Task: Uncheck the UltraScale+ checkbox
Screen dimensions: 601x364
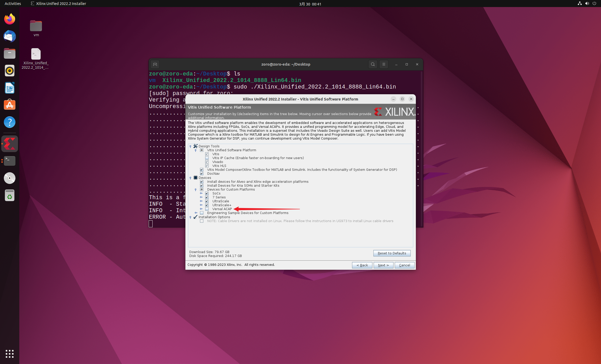Action: click(207, 205)
